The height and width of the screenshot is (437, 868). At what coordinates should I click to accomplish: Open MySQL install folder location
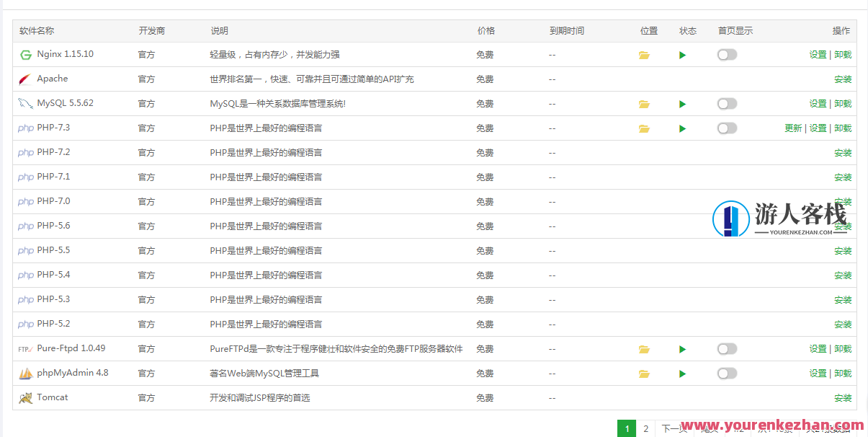click(644, 104)
